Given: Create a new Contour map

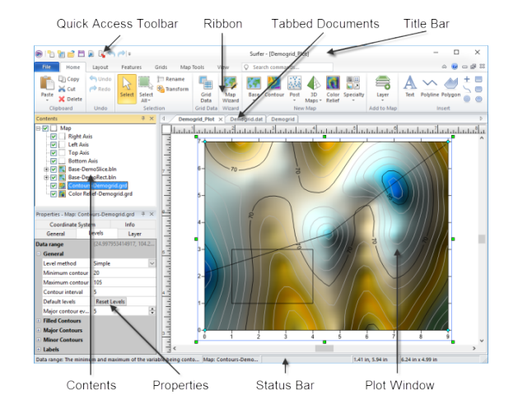Looking at the screenshot, I should click(275, 86).
